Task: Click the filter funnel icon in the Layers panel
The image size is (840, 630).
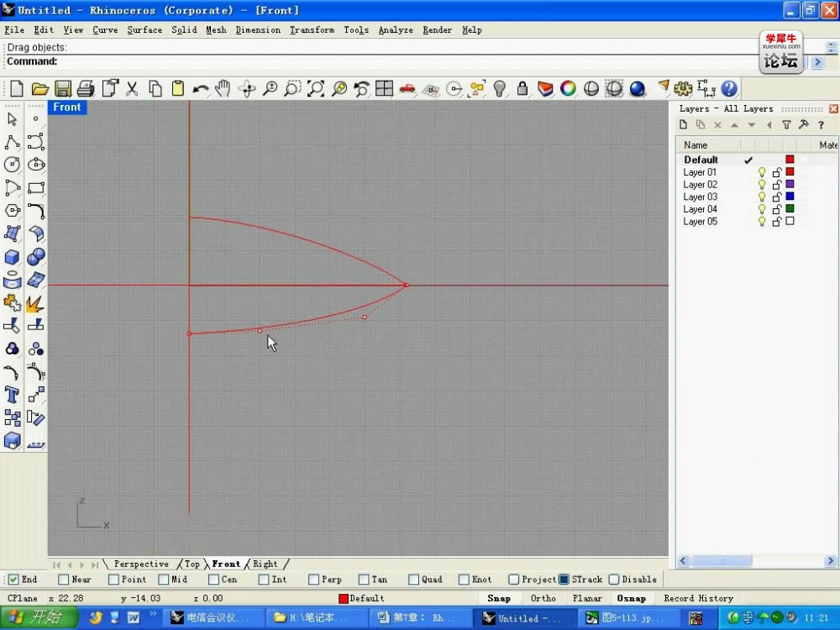Action: (x=786, y=125)
